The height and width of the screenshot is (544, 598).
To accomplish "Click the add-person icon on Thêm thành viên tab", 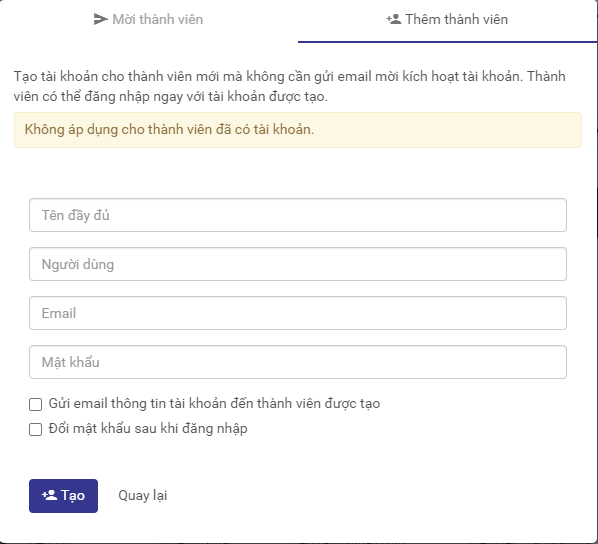I will coord(394,19).
